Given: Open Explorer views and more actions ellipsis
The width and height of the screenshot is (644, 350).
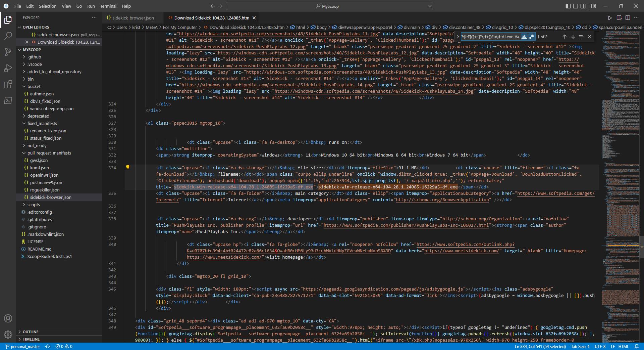Looking at the screenshot, I should click(94, 18).
